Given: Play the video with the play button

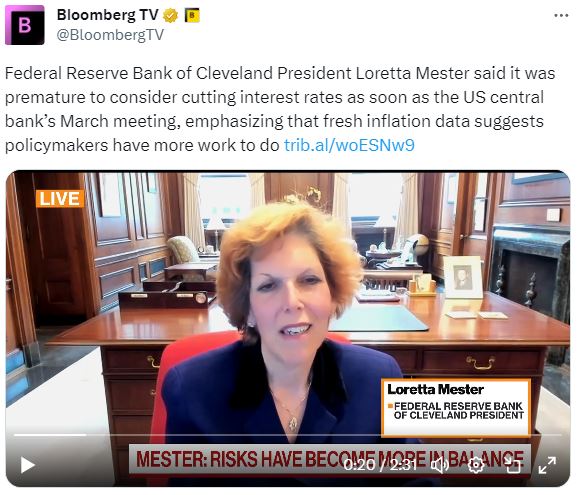Looking at the screenshot, I should click(27, 465).
